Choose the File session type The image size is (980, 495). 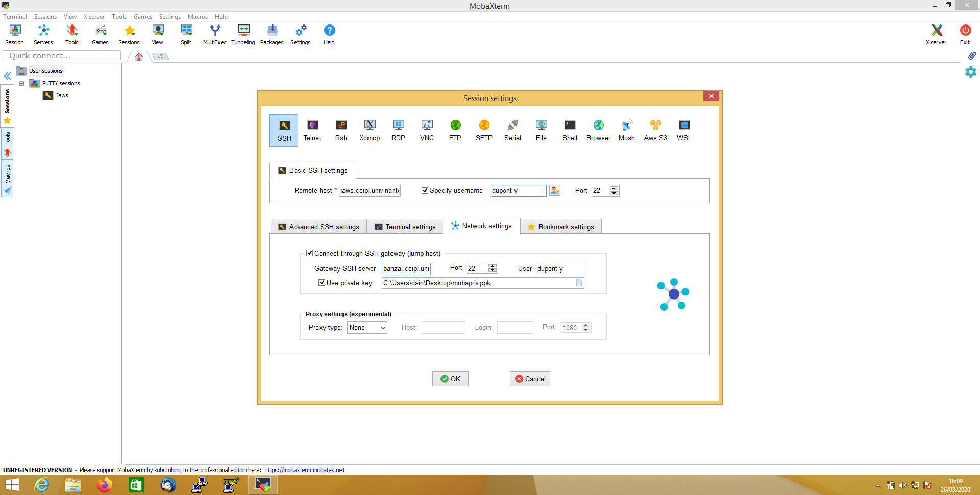click(541, 131)
